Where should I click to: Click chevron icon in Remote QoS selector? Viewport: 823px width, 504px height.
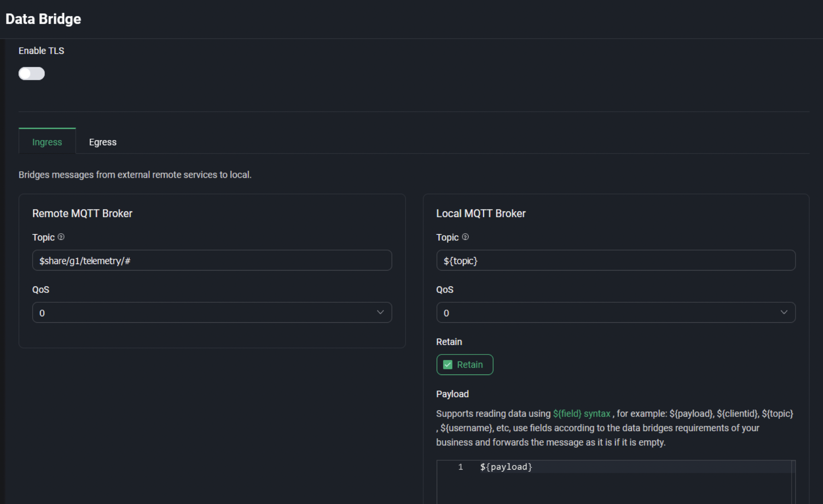[x=380, y=312]
